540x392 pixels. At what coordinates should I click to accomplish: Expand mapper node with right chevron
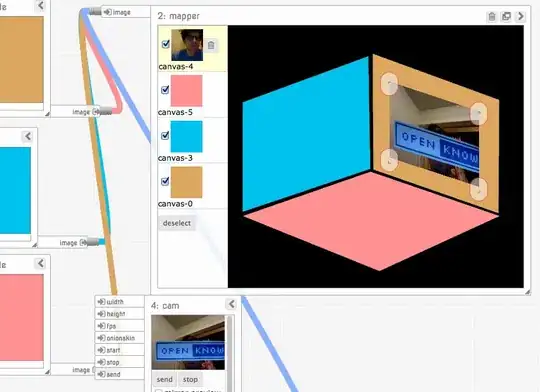520,16
